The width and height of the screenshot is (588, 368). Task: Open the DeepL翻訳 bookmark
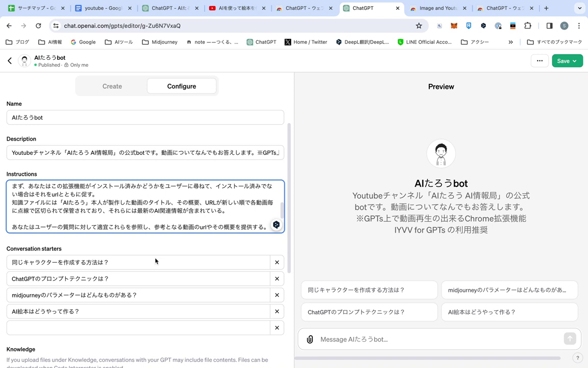362,42
